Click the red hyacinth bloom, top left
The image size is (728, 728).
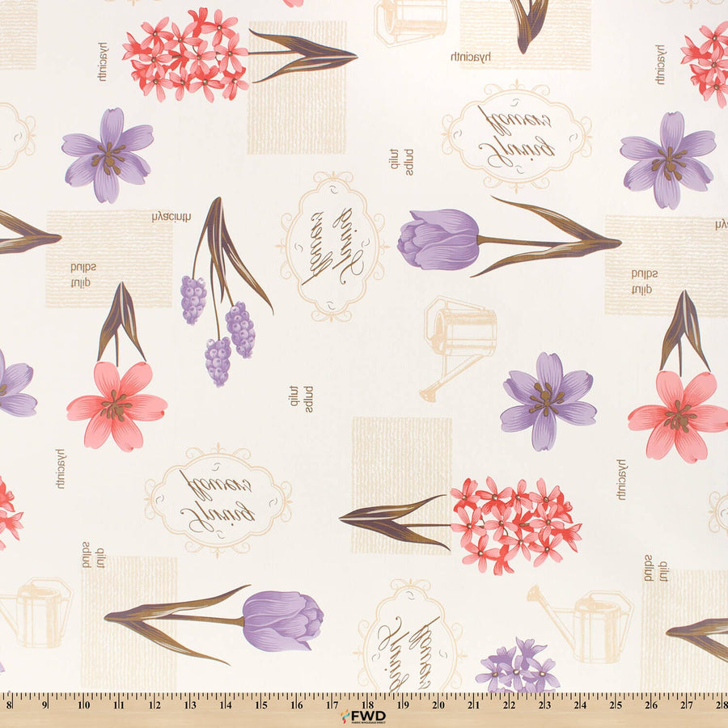tap(186, 55)
